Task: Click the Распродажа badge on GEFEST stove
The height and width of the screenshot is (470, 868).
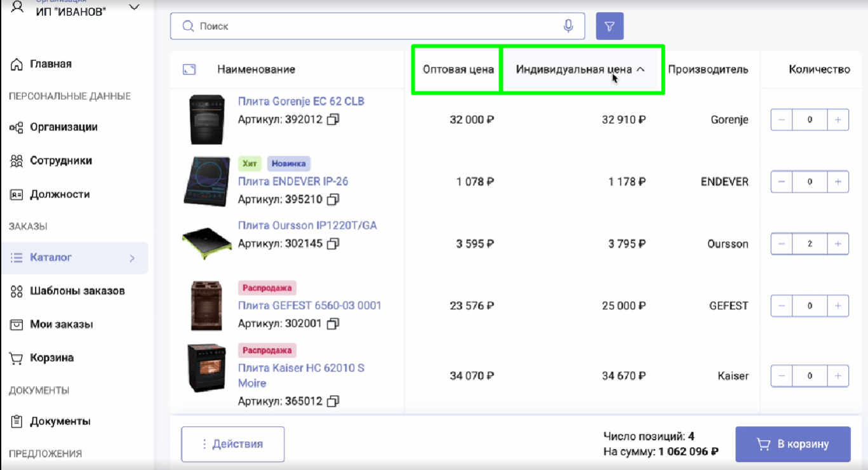Action: point(267,288)
